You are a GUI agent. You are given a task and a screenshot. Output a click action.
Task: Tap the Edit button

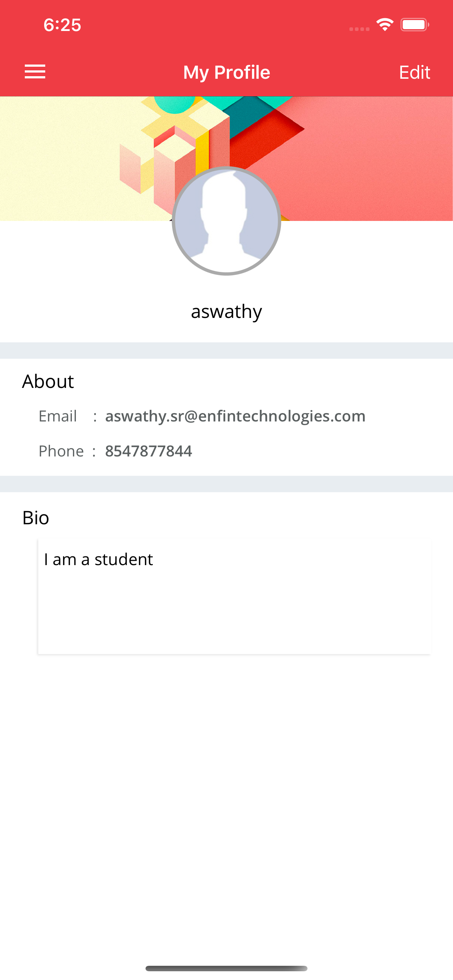tap(414, 72)
